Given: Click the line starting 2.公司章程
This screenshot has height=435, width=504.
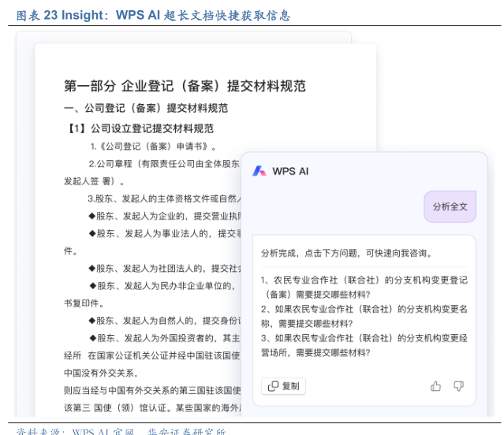Looking at the screenshot, I should tap(164, 164).
